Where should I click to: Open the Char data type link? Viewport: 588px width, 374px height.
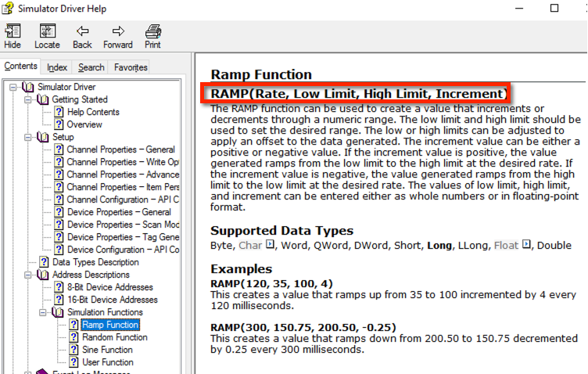tap(250, 246)
